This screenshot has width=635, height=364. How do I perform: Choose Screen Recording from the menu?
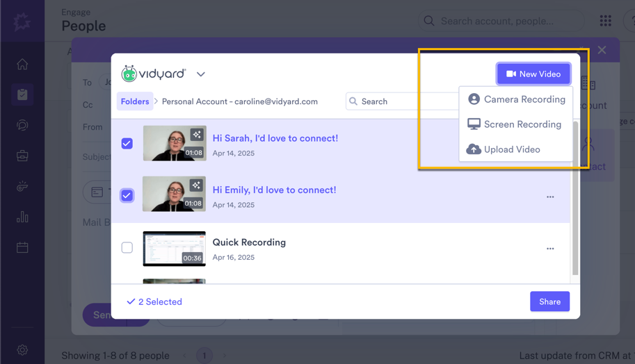click(516, 124)
